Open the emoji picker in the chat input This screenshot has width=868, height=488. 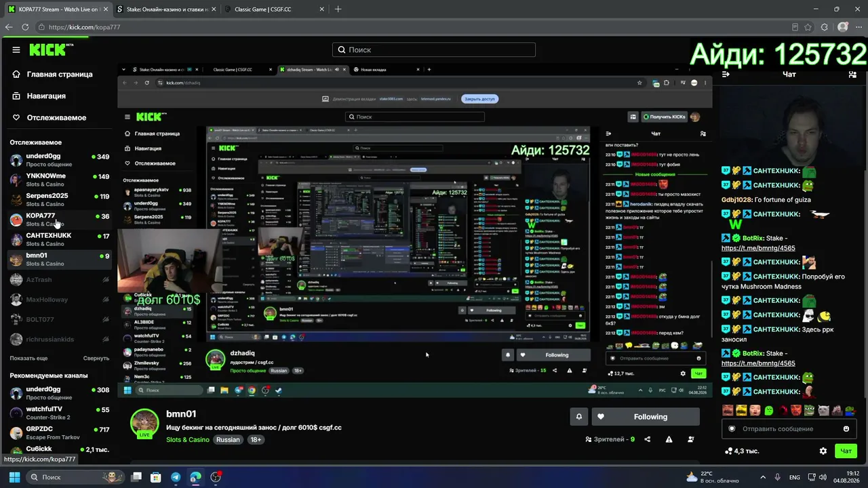[x=846, y=429]
